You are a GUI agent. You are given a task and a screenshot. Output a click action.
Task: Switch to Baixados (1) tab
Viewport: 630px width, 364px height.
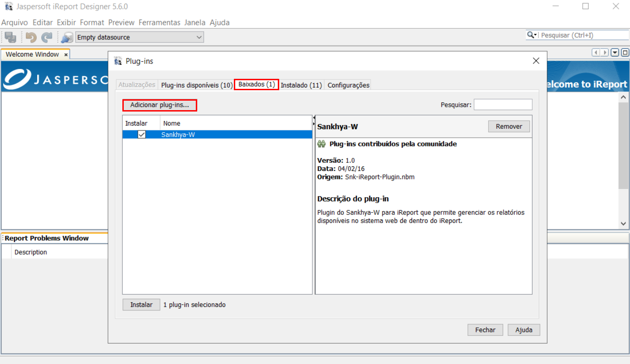257,84
